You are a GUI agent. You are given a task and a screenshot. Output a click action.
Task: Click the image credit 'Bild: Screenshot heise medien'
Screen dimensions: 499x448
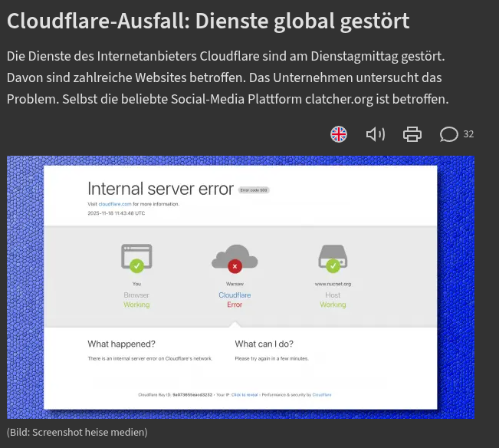point(77,432)
